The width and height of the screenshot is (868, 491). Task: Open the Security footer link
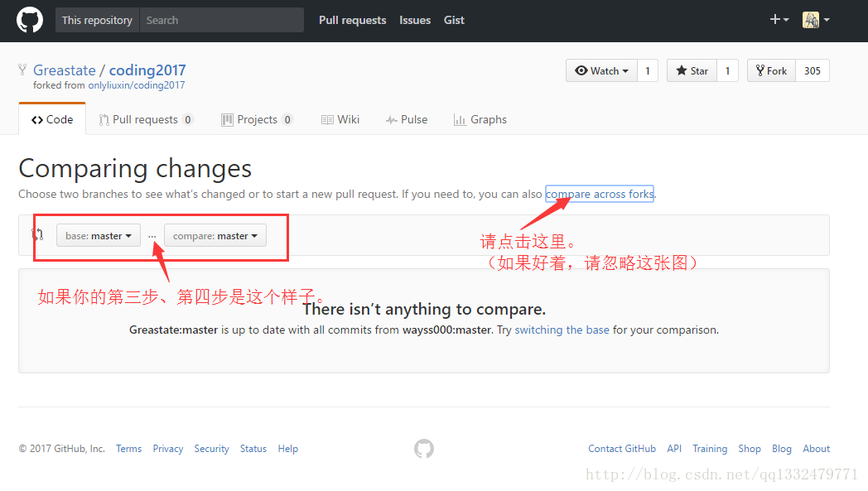pos(211,449)
